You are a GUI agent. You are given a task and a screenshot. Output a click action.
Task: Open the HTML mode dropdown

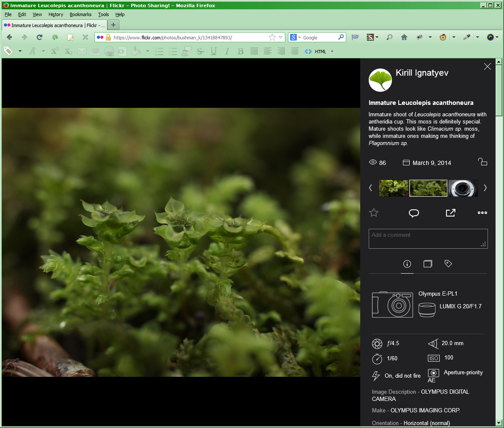(332, 52)
